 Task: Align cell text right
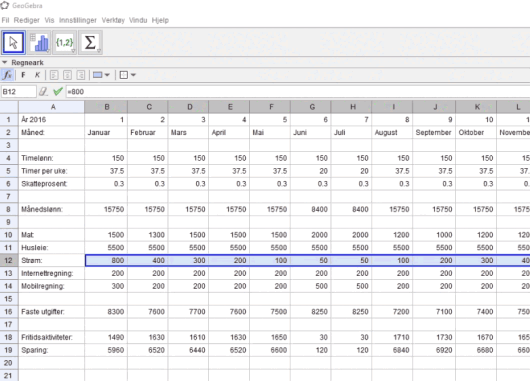81,75
